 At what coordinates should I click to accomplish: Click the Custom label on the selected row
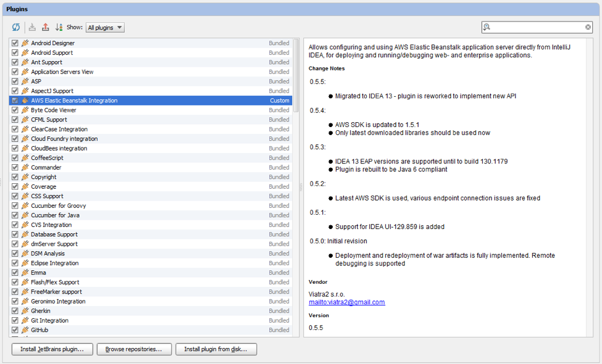[x=280, y=101]
